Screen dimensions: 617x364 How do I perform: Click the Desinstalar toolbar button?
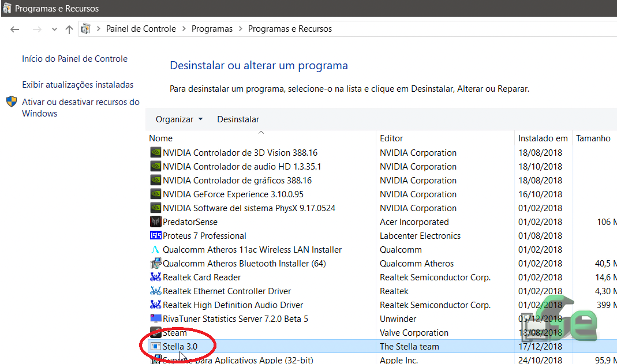coord(238,119)
